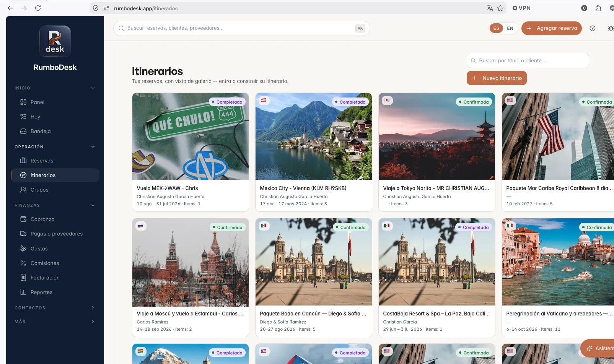Focus the global search reservas field

point(241,28)
